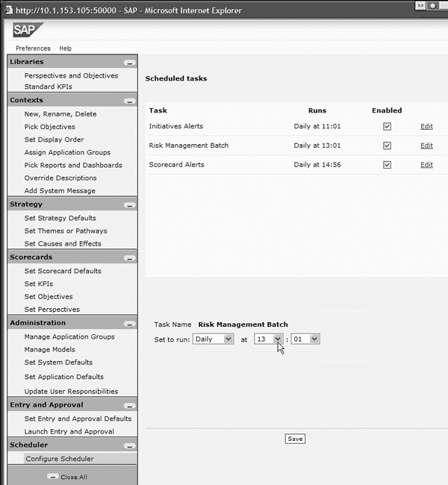Open Set KPIs
This screenshot has width=448, height=485.
[39, 284]
